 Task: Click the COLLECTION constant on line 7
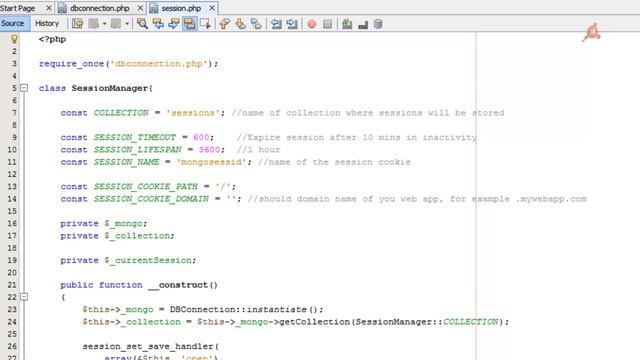coord(121,113)
